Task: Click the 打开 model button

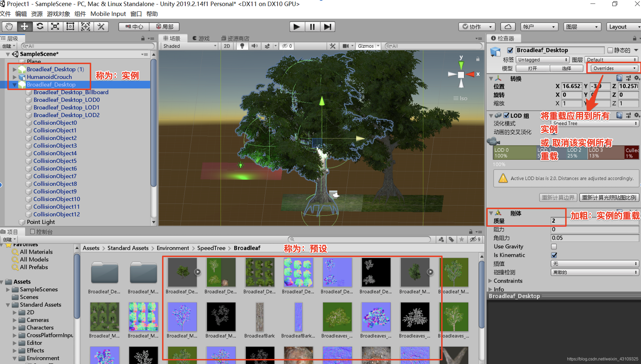Action: 533,68
